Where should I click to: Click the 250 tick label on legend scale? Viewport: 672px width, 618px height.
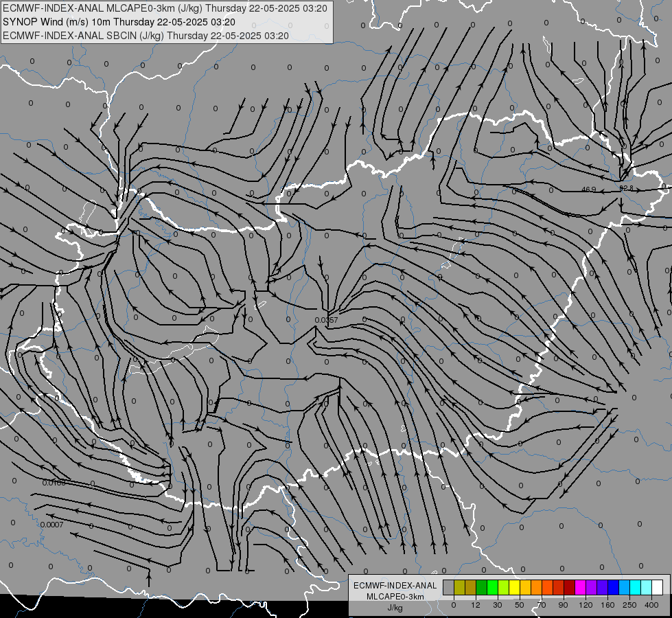(x=629, y=605)
